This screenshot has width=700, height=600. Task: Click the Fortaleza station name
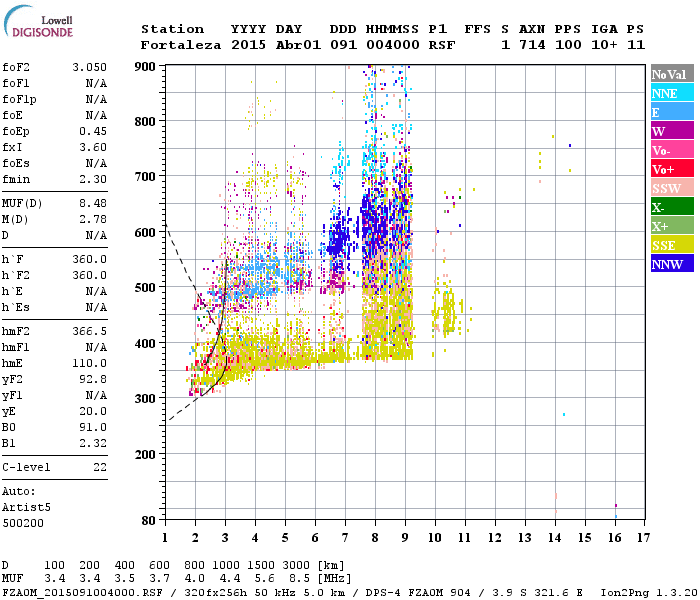tap(181, 45)
